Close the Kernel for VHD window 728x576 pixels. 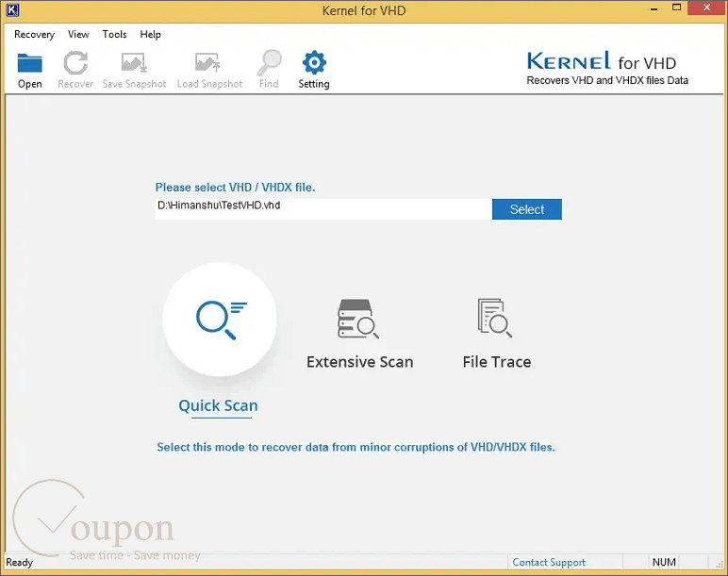click(x=706, y=8)
